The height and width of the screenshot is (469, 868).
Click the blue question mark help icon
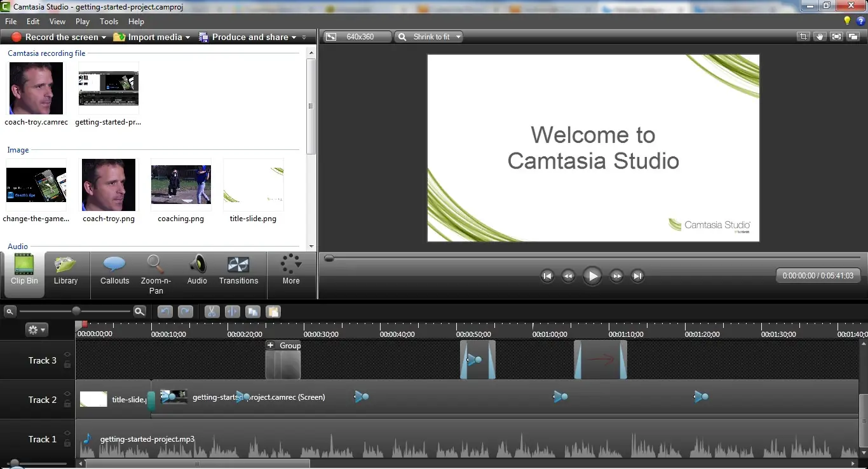click(861, 21)
